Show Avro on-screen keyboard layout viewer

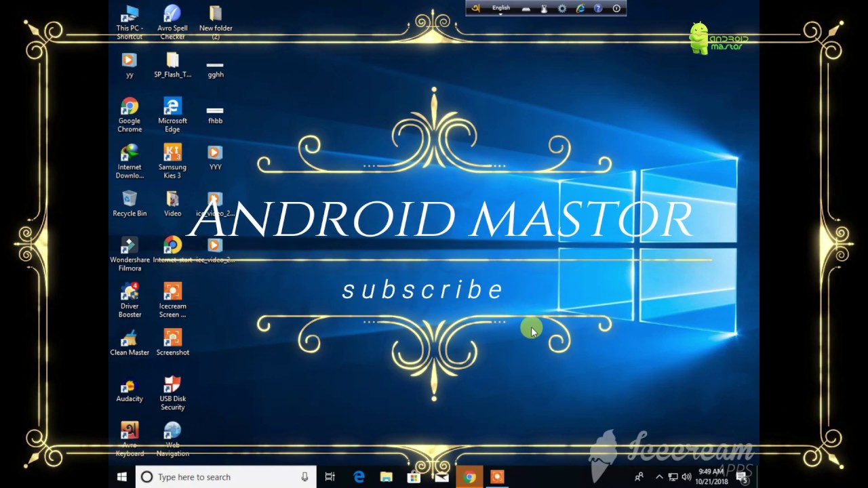(x=526, y=8)
